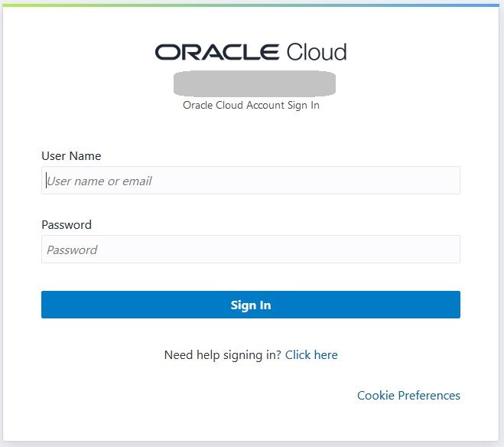Click the User name or email placeholder text
Image resolution: width=504 pixels, height=447 pixels.
point(99,181)
